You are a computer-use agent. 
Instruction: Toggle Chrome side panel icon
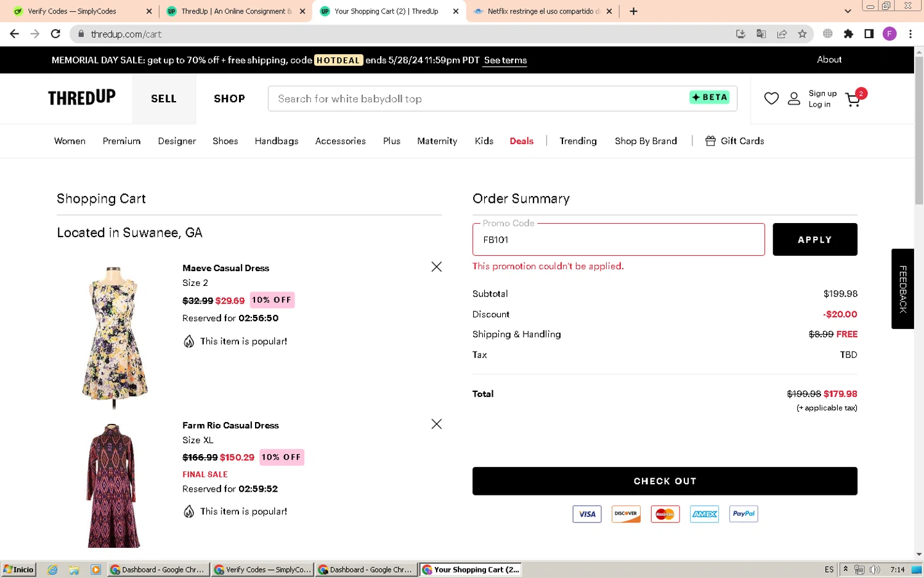coord(869,34)
